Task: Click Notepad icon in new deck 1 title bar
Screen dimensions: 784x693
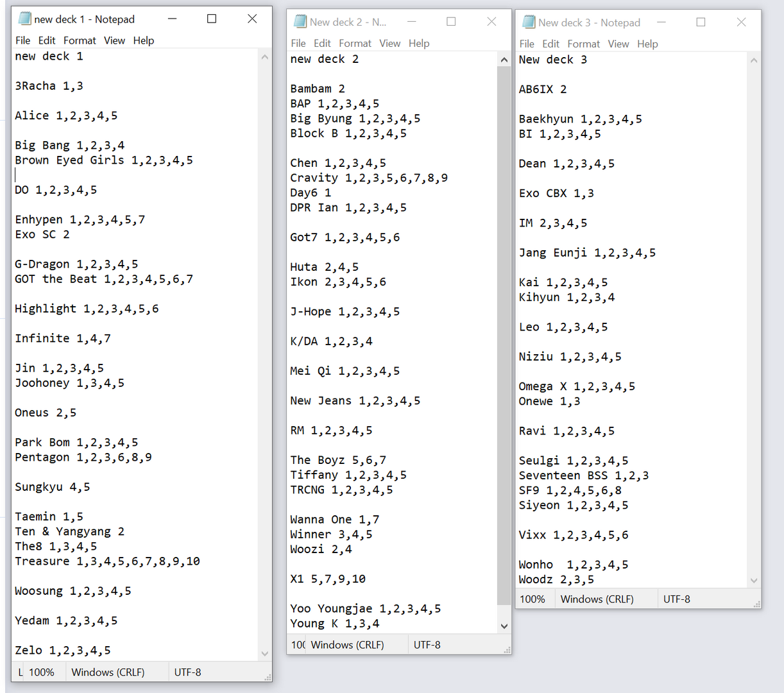Action: tap(25, 19)
